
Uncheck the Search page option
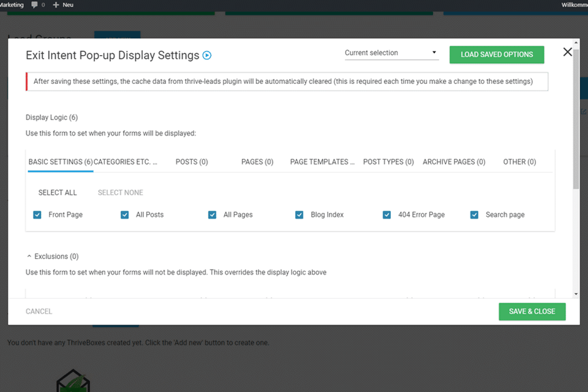click(474, 215)
